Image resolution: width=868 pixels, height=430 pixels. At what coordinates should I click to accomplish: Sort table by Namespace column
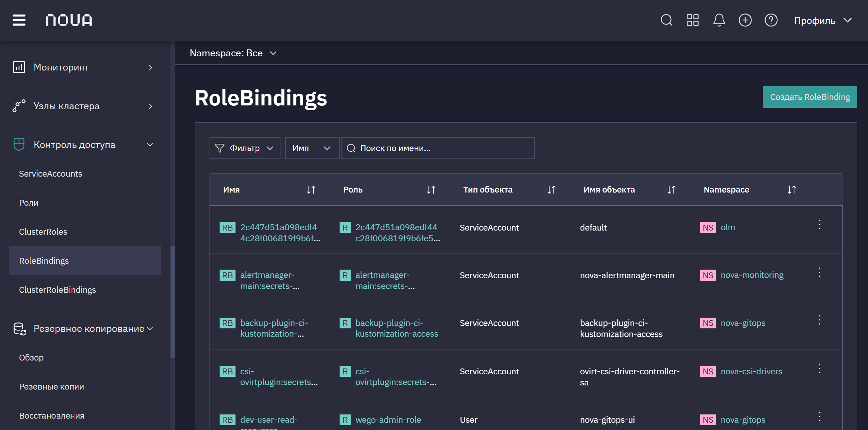point(792,190)
